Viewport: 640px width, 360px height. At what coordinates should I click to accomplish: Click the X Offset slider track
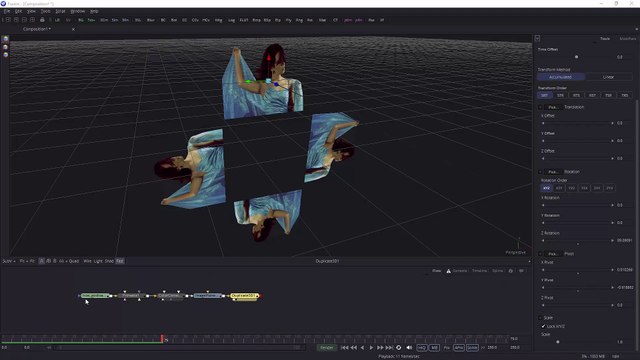coord(577,123)
